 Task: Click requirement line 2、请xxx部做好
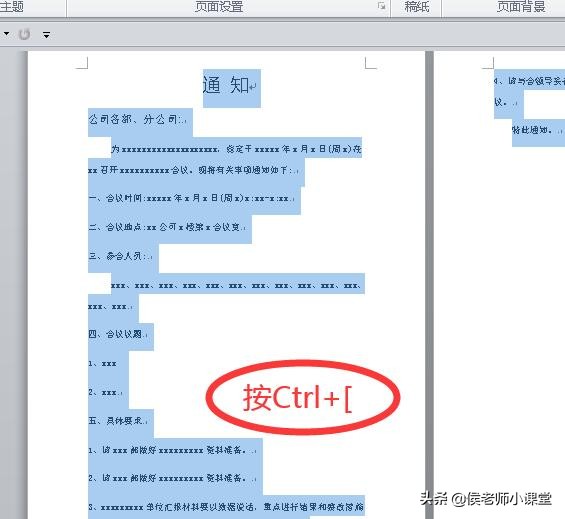173,478
